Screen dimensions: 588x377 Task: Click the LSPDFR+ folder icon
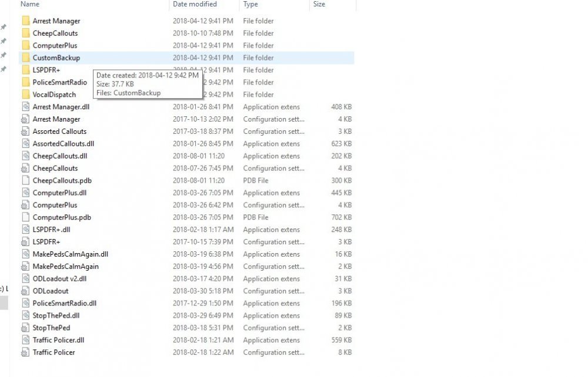coord(25,70)
